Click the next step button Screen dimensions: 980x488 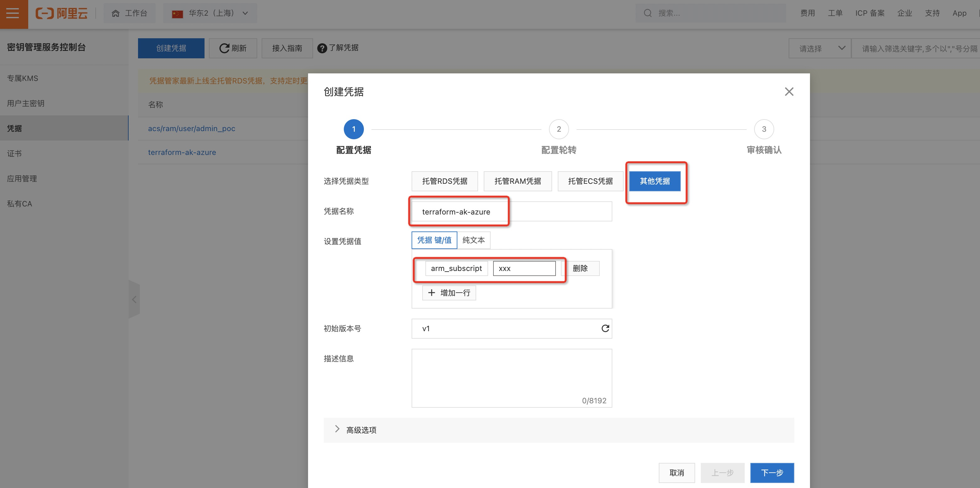coord(771,472)
